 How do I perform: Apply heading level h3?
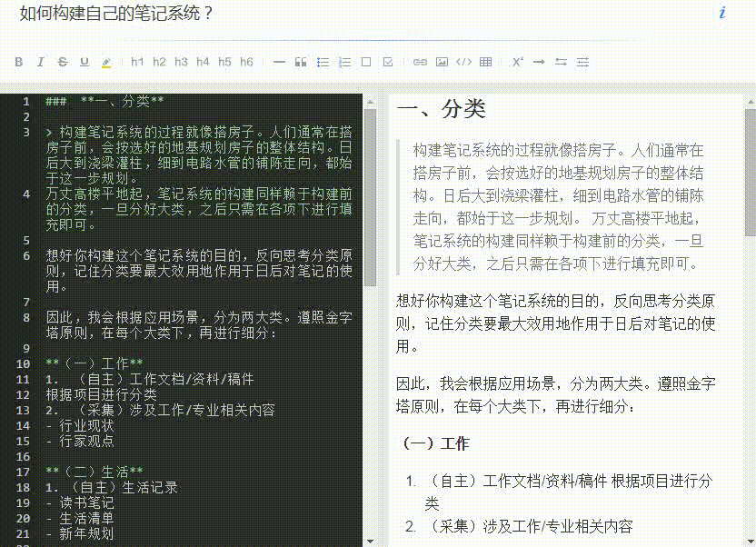click(x=182, y=62)
